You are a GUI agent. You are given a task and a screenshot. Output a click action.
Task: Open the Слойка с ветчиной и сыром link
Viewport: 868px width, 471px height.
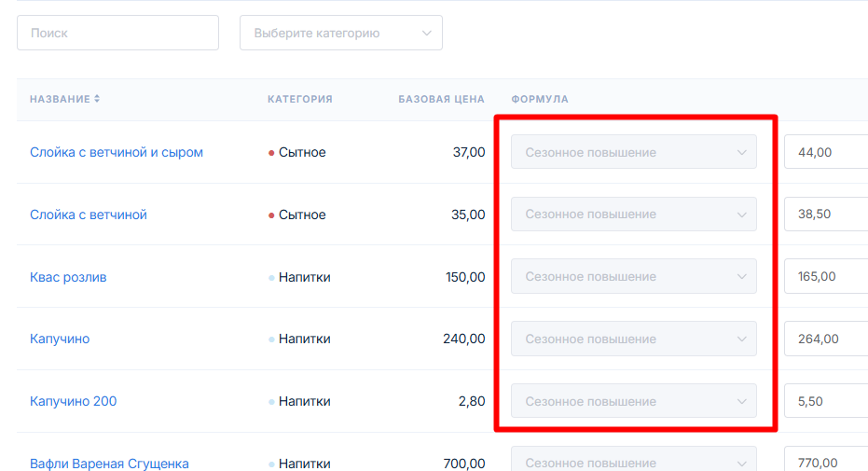117,152
